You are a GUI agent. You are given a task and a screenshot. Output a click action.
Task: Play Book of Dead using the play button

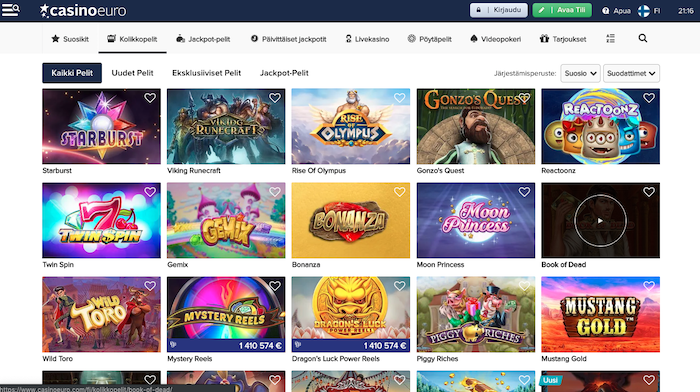coord(600,221)
